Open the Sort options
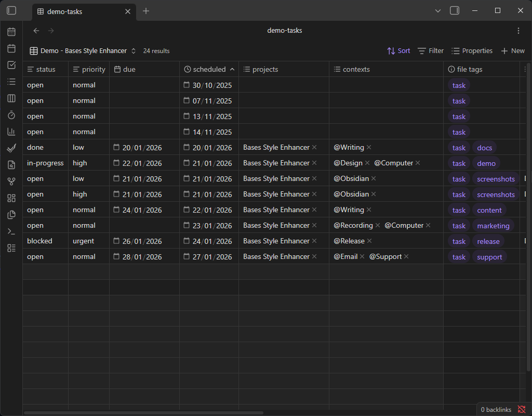Image resolution: width=532 pixels, height=416 pixels. [x=398, y=51]
